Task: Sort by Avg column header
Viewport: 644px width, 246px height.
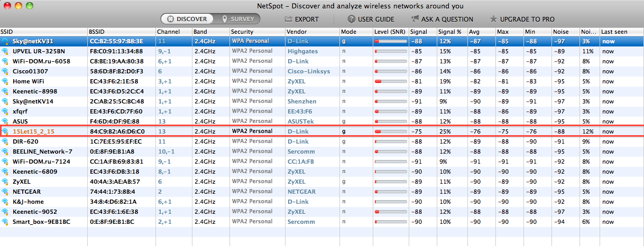Action: (x=481, y=32)
